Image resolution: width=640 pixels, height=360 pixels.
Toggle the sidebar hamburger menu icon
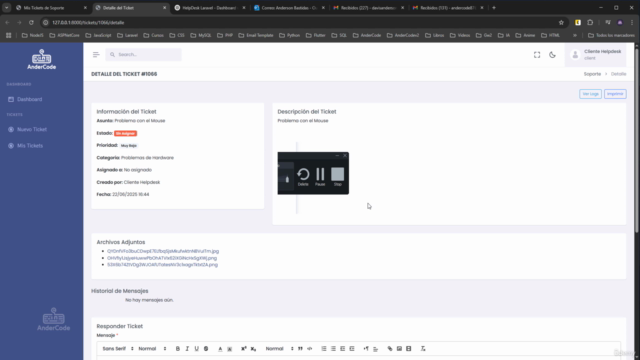(x=96, y=55)
